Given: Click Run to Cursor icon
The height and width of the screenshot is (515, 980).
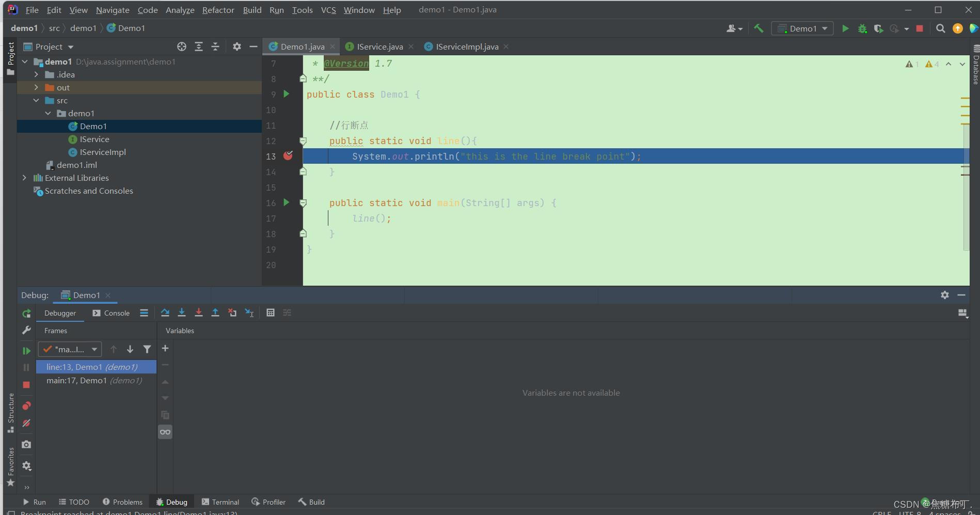Looking at the screenshot, I should pyautogui.click(x=249, y=313).
